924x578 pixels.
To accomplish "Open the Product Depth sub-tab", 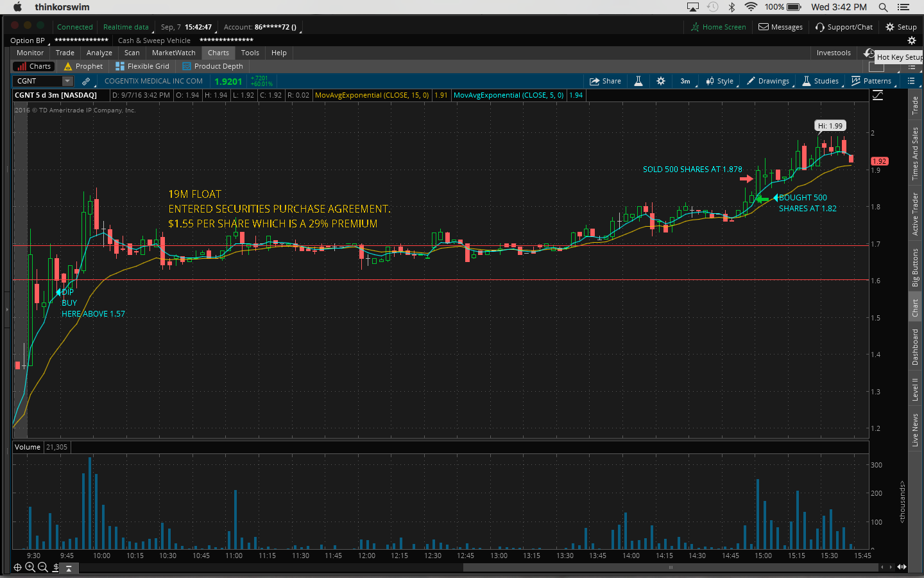I will (x=213, y=66).
